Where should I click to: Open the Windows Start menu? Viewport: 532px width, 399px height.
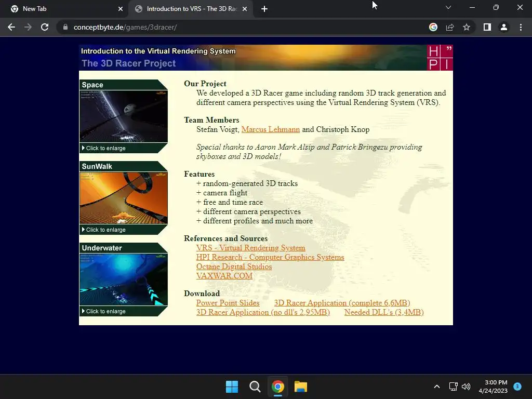232,387
